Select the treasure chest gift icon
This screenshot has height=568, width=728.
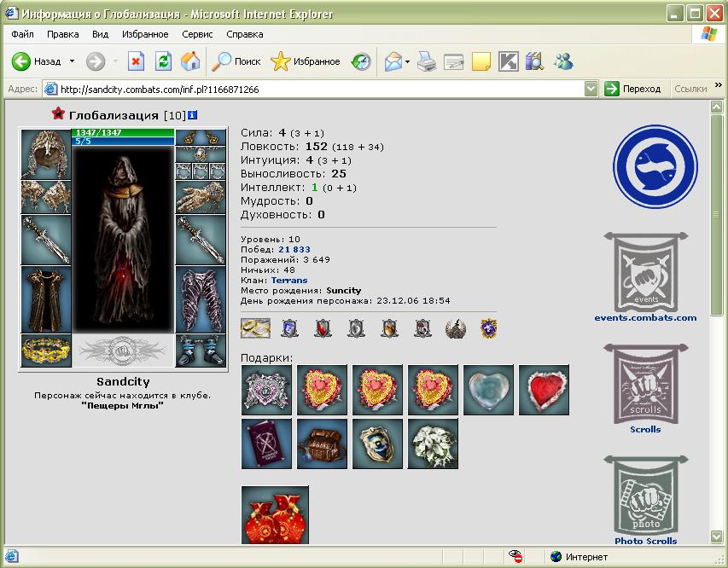click(322, 443)
